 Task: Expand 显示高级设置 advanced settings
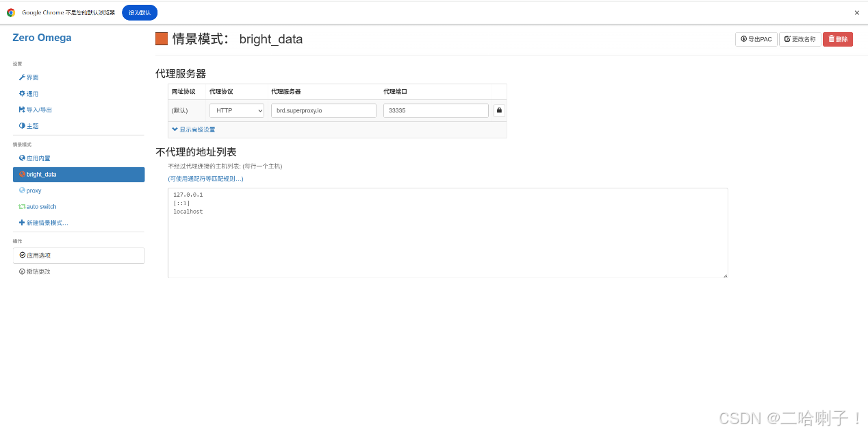(194, 129)
